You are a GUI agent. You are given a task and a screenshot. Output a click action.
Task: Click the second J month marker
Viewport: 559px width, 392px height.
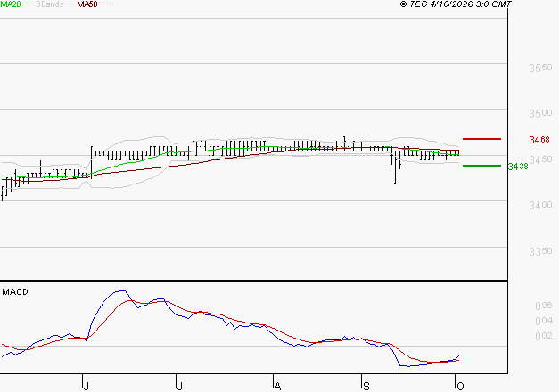click(x=180, y=387)
